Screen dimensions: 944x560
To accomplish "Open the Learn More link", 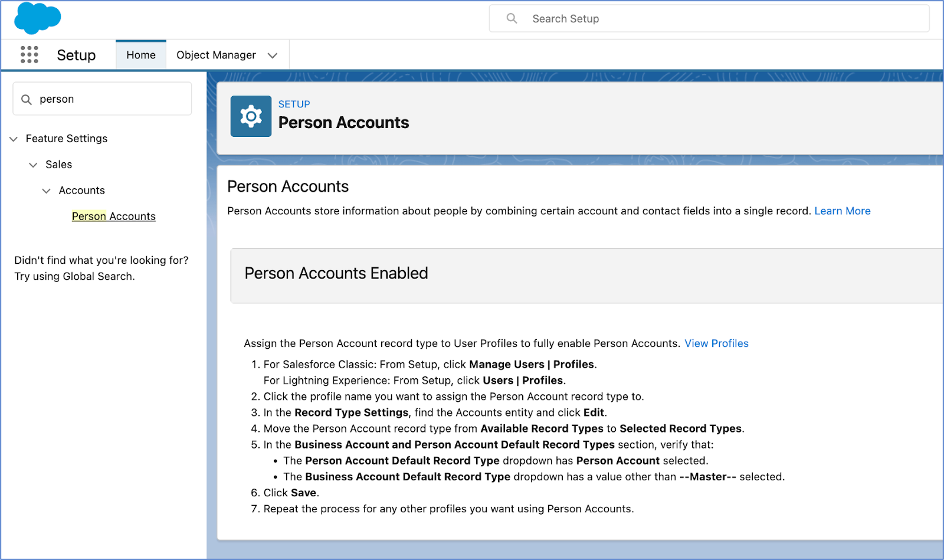I will (x=842, y=211).
